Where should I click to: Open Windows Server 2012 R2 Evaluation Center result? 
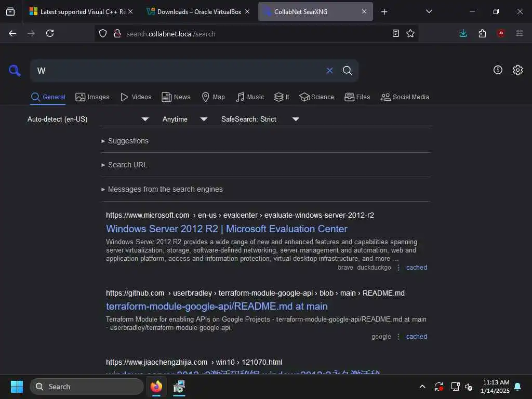point(227,229)
